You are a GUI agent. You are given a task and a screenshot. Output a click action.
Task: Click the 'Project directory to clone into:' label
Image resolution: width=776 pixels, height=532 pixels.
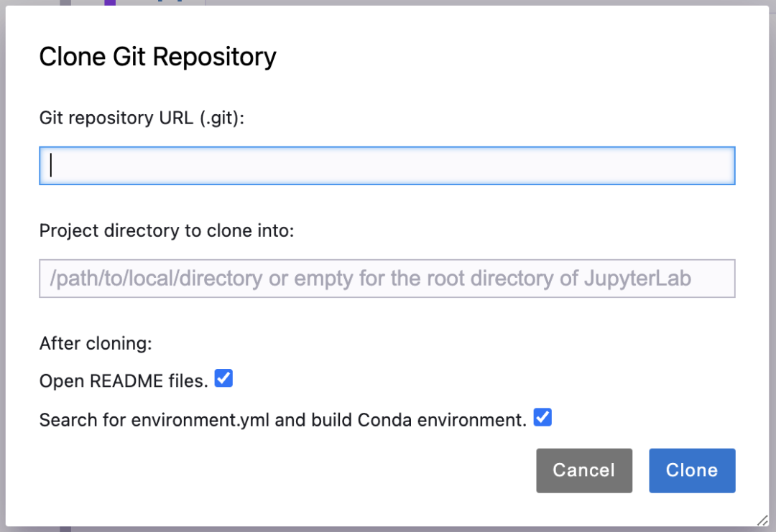coord(167,230)
